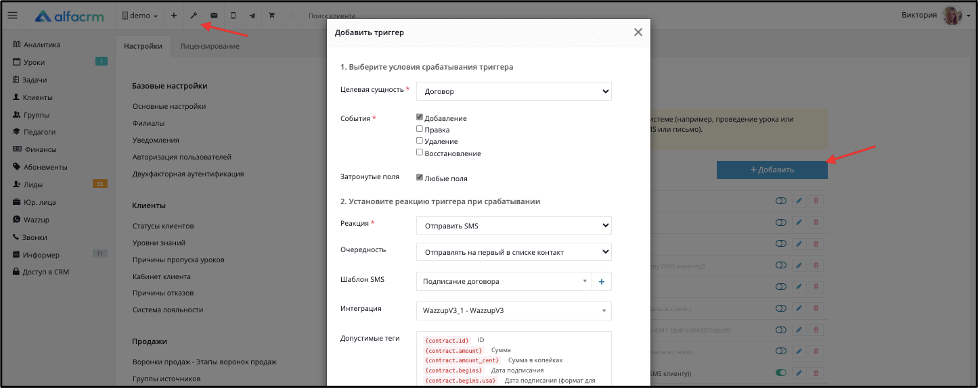This screenshot has width=979, height=389.
Task: Open Причины пропуска уроков link
Action: (179, 259)
